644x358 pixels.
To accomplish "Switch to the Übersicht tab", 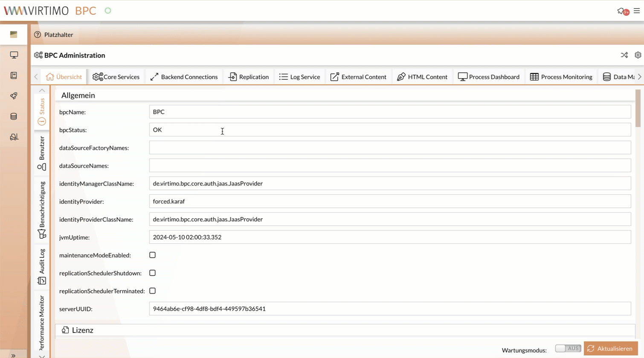I will [x=64, y=77].
